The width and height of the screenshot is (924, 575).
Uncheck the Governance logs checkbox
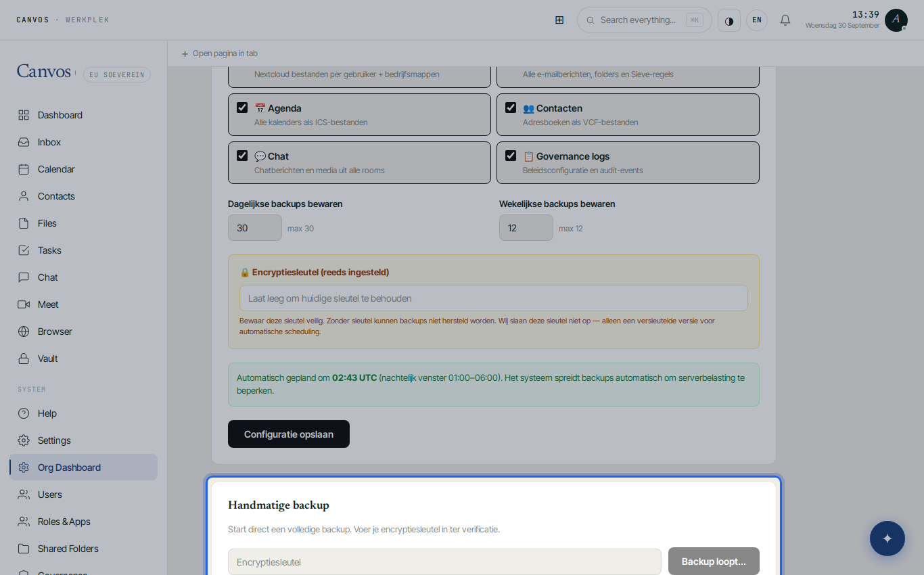pyautogui.click(x=511, y=156)
